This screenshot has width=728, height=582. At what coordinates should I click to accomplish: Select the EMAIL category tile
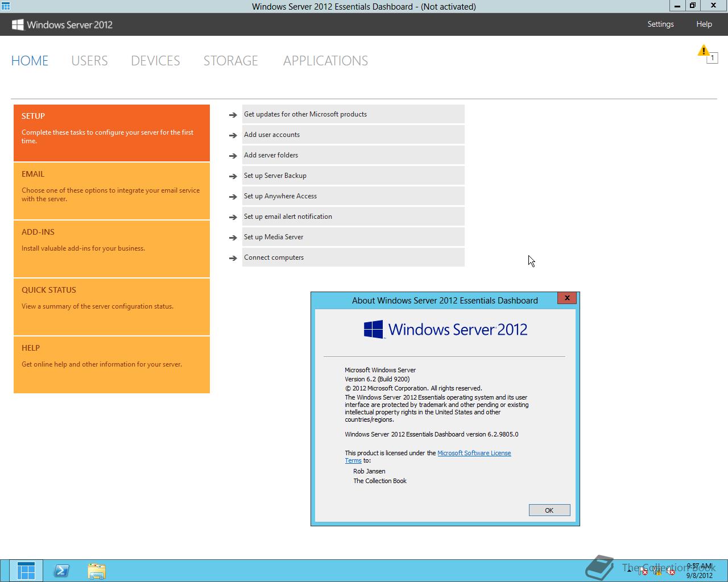click(x=111, y=191)
